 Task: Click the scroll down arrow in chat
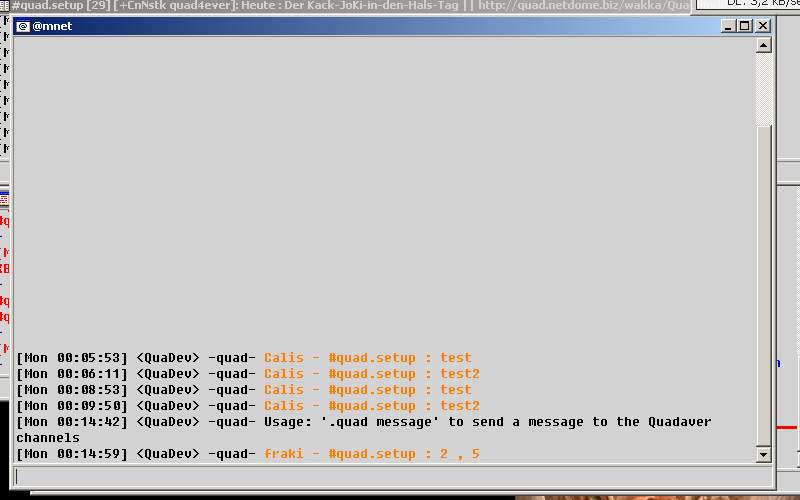tap(764, 455)
